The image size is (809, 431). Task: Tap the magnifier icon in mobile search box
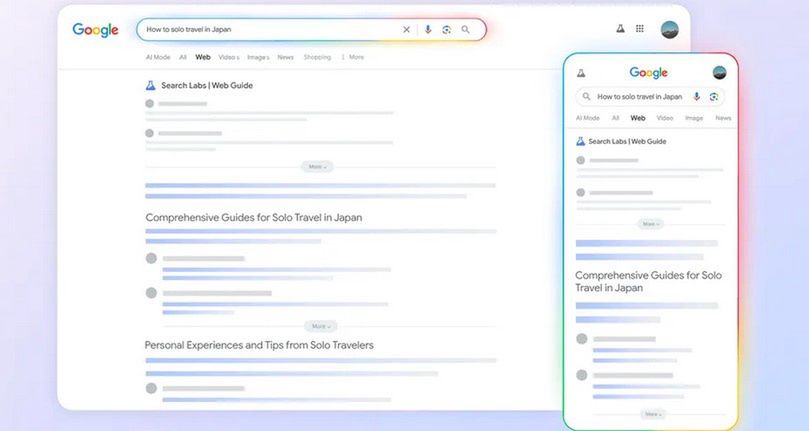tap(587, 97)
